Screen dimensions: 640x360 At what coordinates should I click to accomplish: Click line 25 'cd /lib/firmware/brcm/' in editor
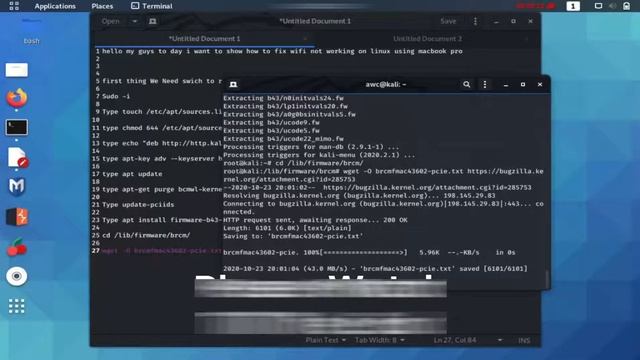tap(146, 236)
